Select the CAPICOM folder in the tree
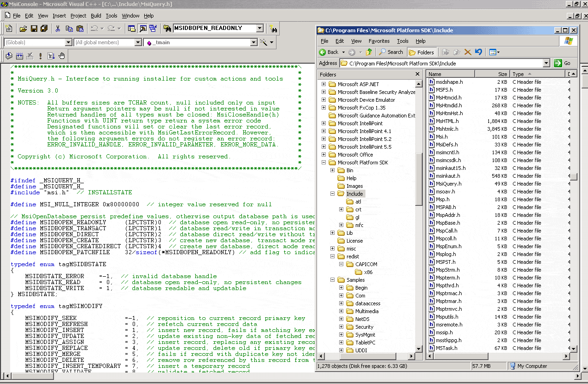 [x=366, y=264]
